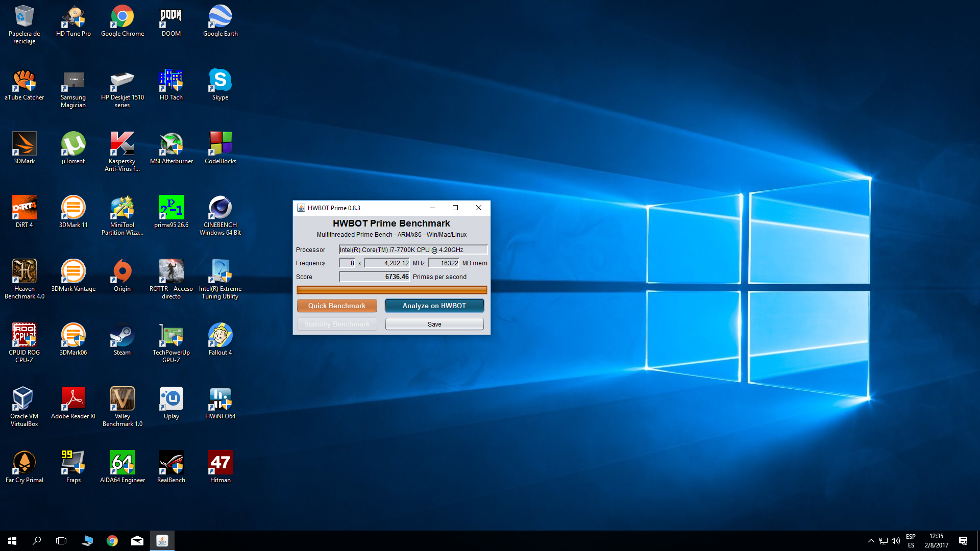
Task: Select the 3DMark06 desktop icon
Action: coord(73,340)
